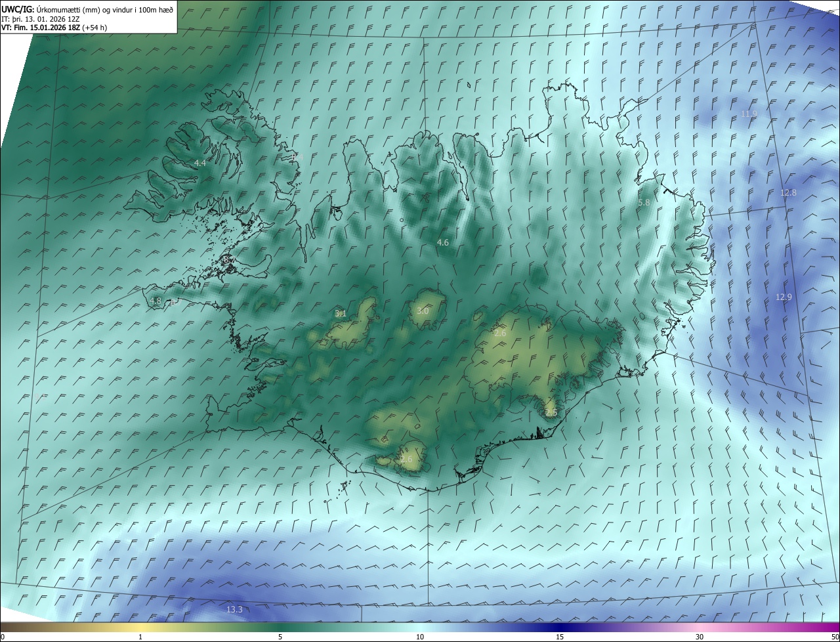Click the '10' tick on the colour scale
Viewport: 840px width, 642px height.
pyautogui.click(x=420, y=637)
